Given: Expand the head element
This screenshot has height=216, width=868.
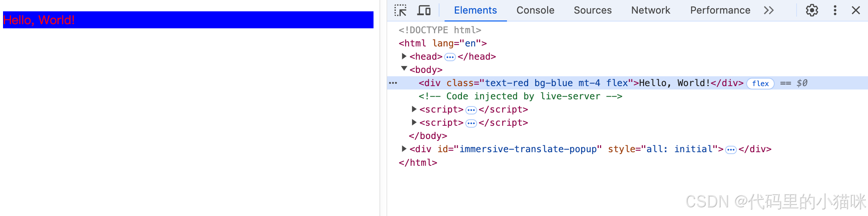Looking at the screenshot, I should tap(404, 56).
